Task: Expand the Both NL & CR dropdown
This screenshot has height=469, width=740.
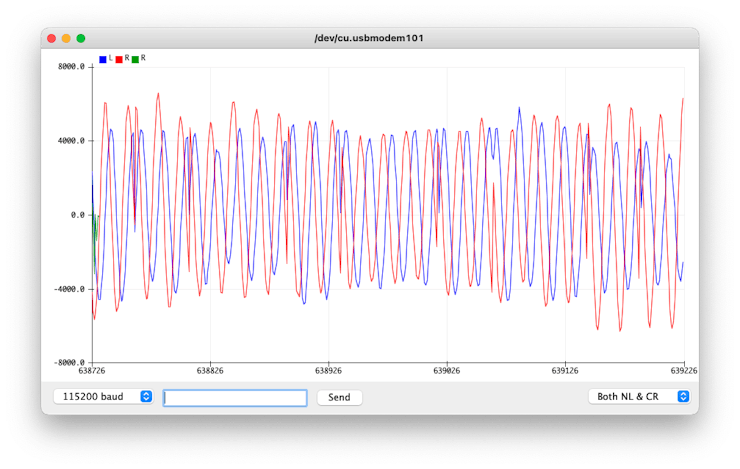Action: pyautogui.click(x=640, y=397)
